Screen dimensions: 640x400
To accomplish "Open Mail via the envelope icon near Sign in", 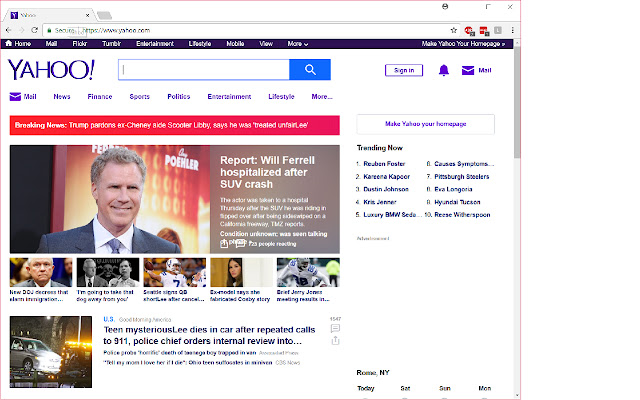I will click(468, 71).
